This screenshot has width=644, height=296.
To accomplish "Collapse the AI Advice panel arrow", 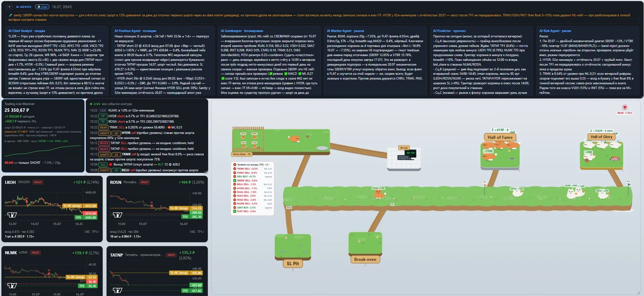I will tap(10, 7).
